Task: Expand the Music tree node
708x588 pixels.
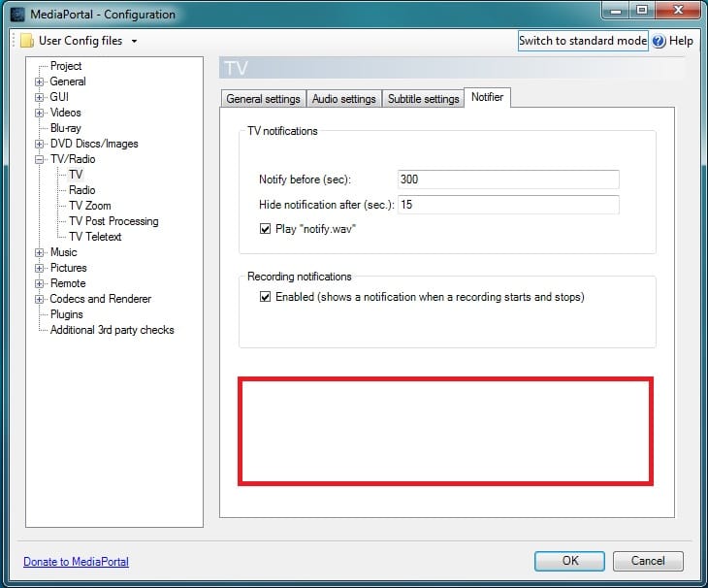Action: pos(40,252)
